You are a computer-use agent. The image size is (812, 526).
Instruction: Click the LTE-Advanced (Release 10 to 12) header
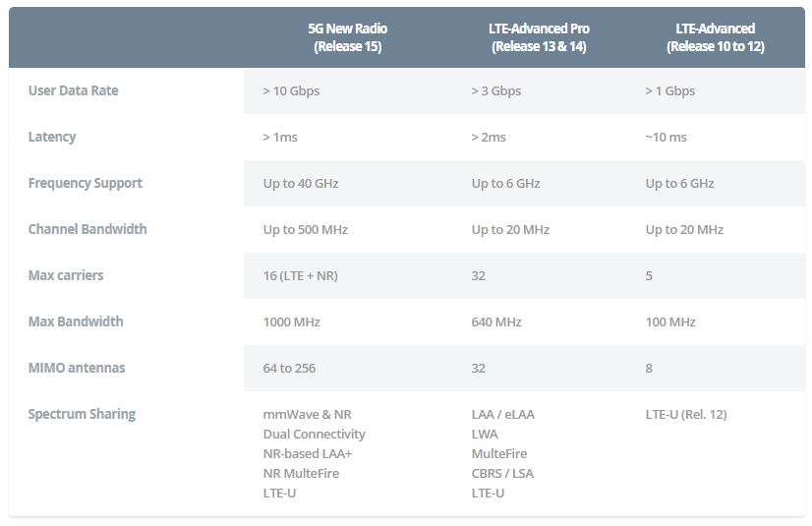coord(715,37)
